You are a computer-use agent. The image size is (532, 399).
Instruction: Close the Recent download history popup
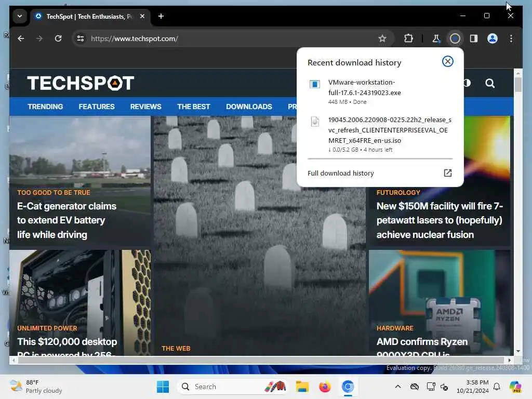tap(447, 61)
